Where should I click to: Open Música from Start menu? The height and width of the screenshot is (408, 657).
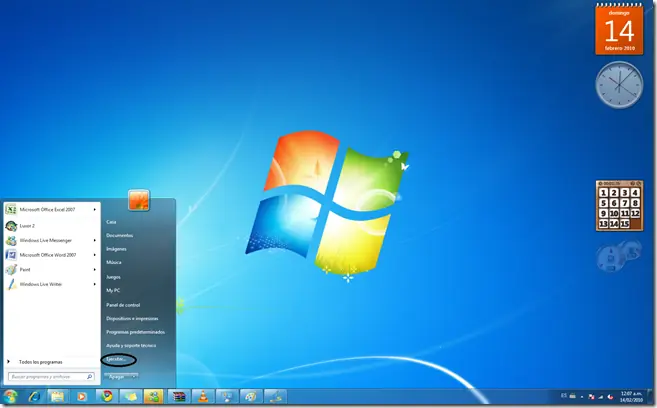click(114, 262)
